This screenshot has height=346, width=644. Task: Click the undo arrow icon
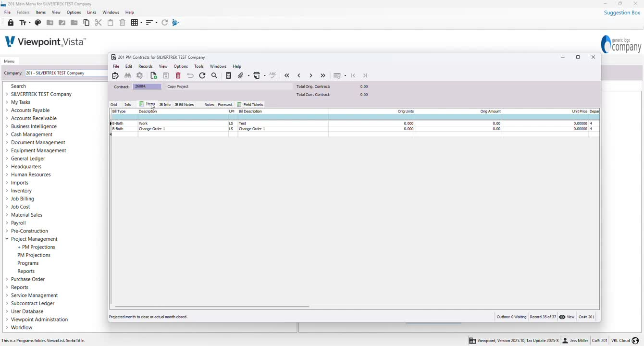pos(190,76)
